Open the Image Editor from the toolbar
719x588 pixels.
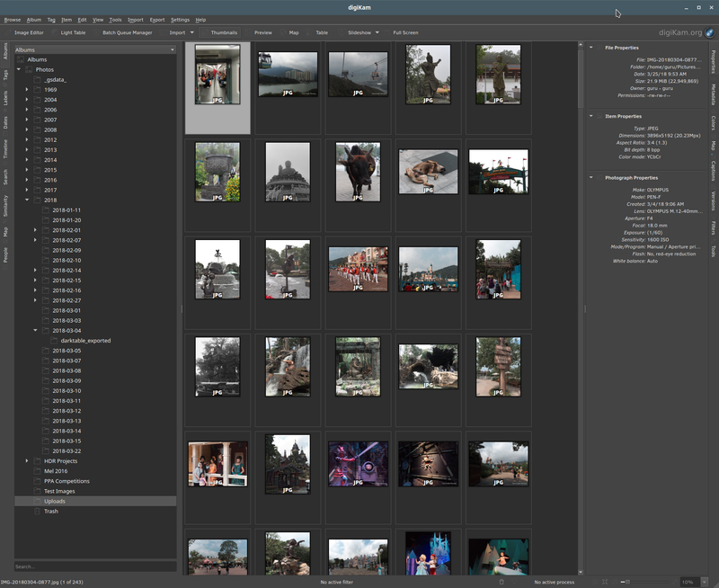click(x=25, y=32)
